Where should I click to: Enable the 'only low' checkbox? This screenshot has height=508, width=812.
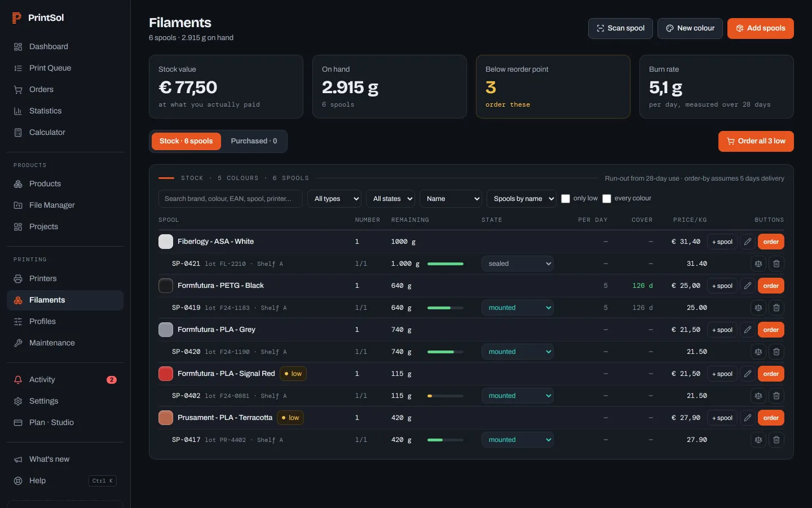(566, 199)
